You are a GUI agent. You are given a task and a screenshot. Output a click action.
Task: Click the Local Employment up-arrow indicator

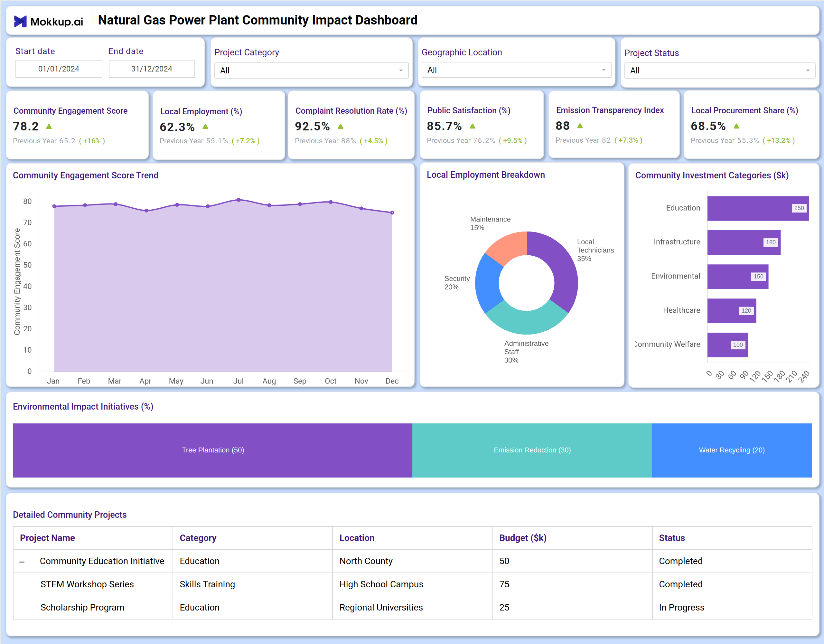205,127
